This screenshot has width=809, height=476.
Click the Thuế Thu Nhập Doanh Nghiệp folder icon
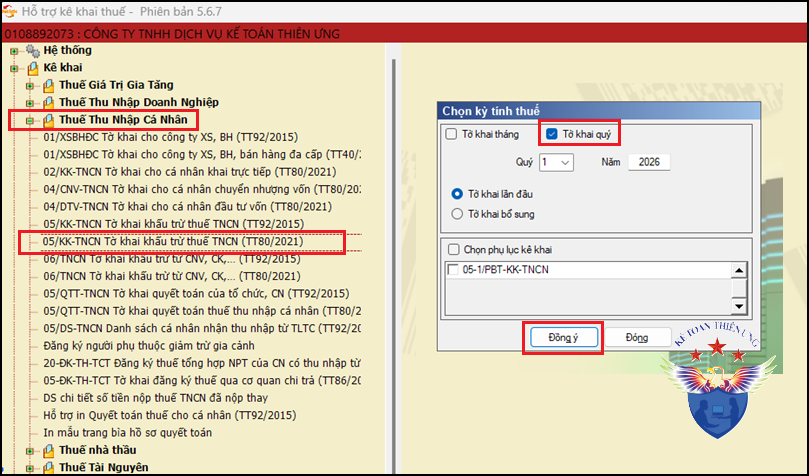point(48,103)
